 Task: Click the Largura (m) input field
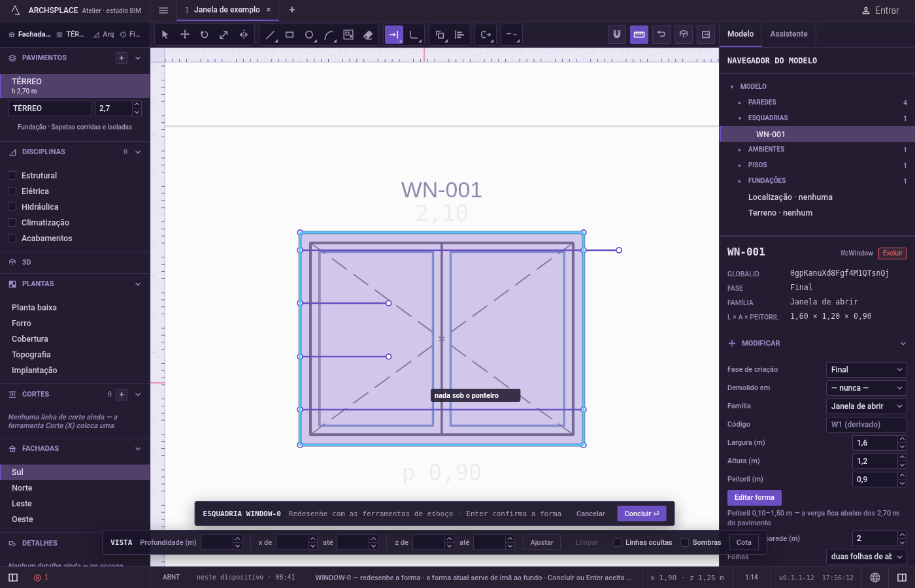pos(874,443)
